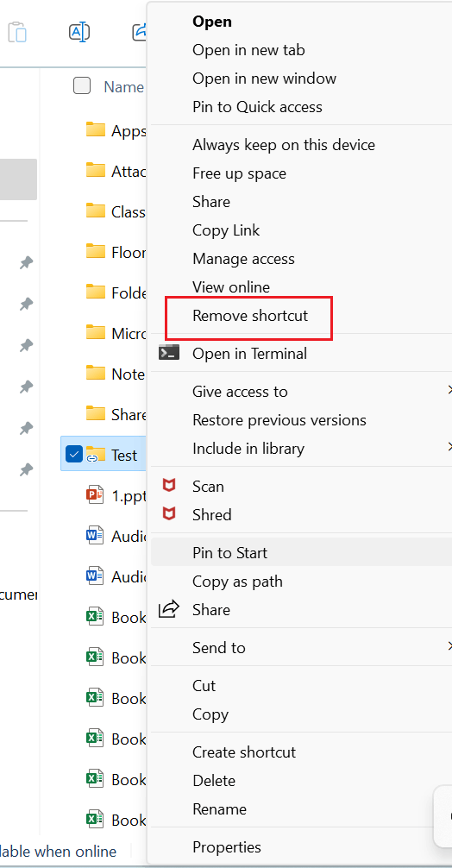Click the Terminal icon beside Open in Terminal
Image resolution: width=452 pixels, height=868 pixels.
(x=169, y=353)
